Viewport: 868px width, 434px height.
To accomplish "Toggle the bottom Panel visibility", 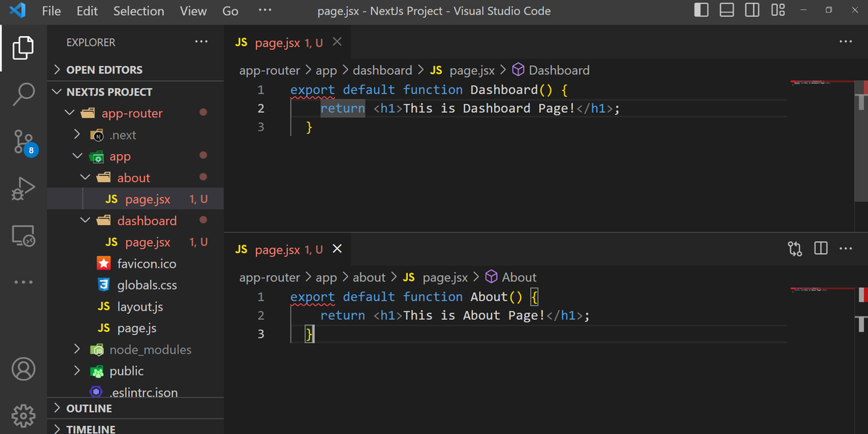I will coord(726,10).
